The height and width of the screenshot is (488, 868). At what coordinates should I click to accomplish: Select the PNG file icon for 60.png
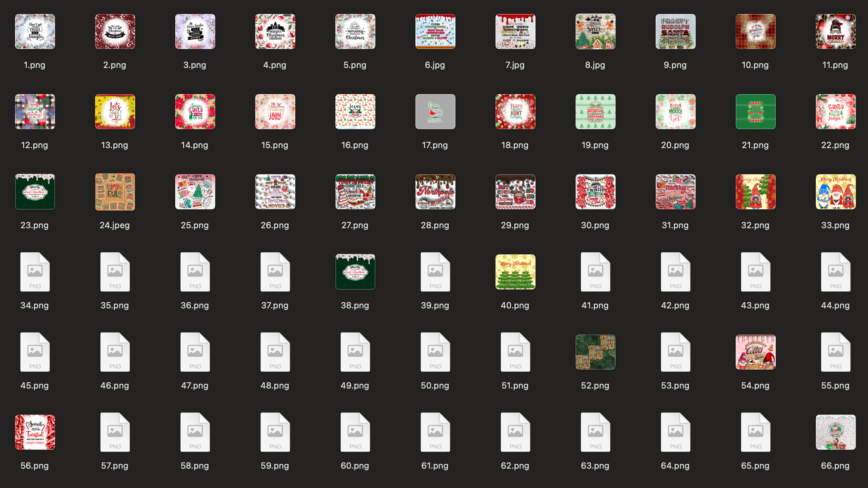click(x=355, y=432)
